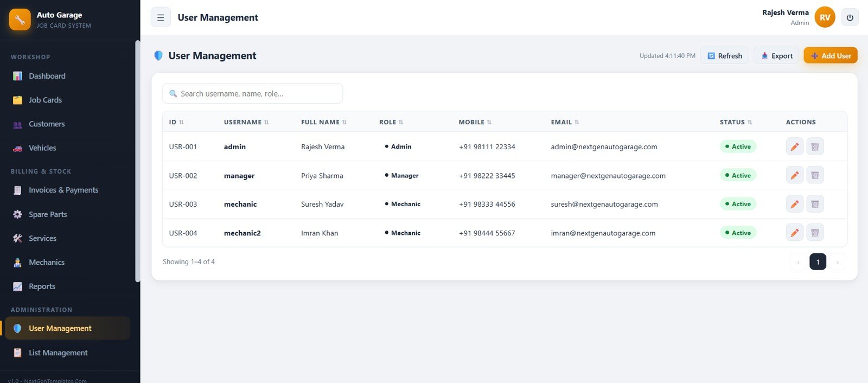
Task: Click the USR-001 ID cell
Action: [x=183, y=146]
